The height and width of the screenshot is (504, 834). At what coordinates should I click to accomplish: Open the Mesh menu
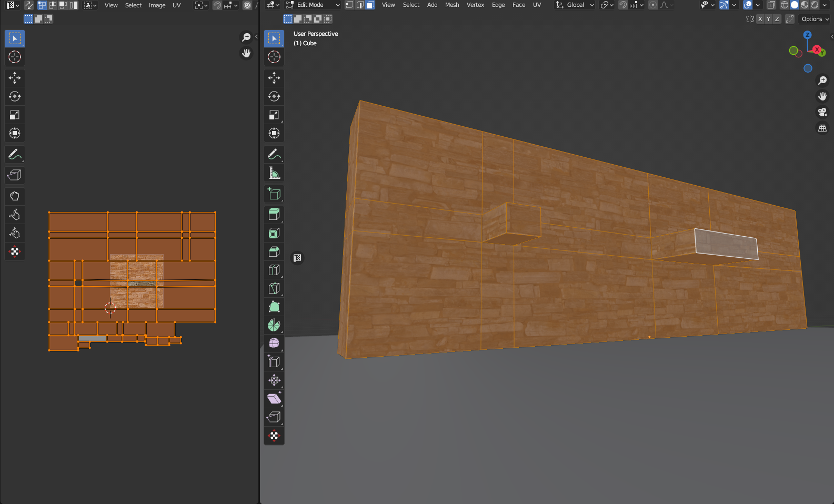click(x=452, y=5)
